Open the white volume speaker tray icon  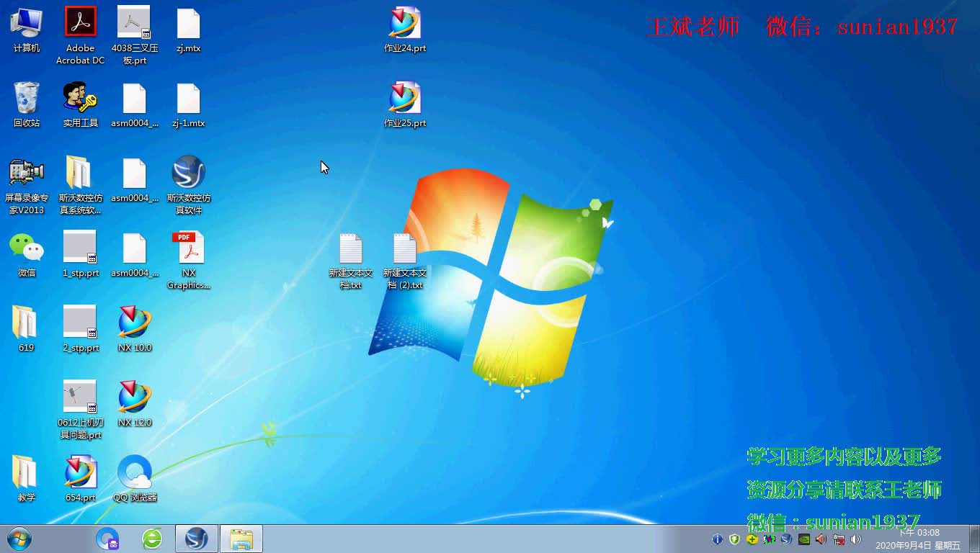(856, 539)
